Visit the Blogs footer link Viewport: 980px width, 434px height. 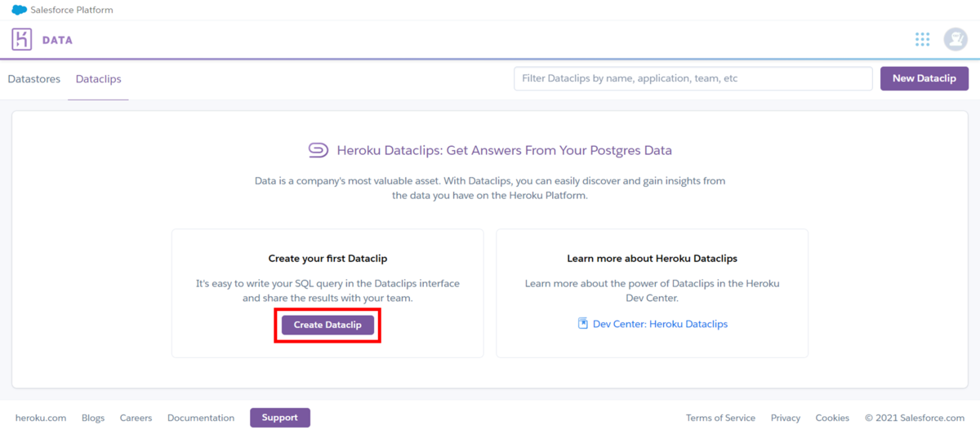coord(93,418)
